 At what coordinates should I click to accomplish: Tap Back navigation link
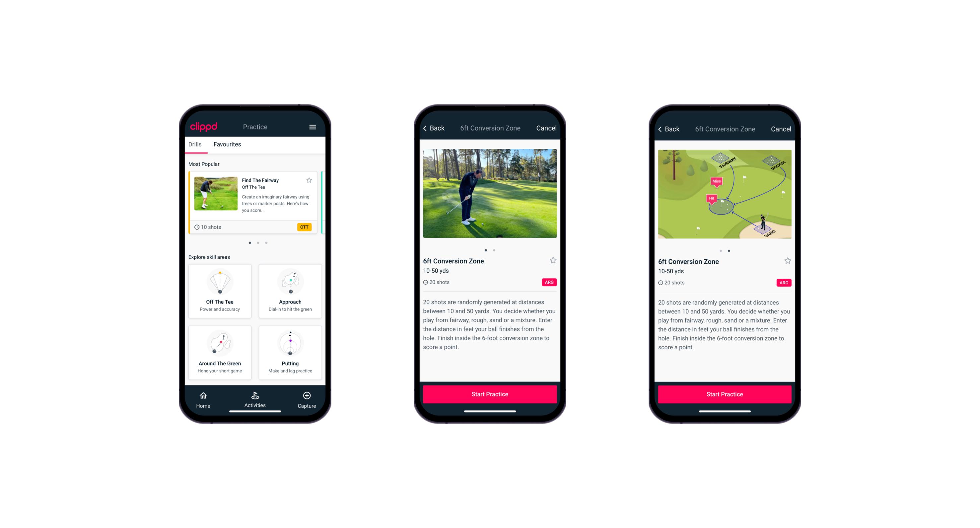click(435, 128)
